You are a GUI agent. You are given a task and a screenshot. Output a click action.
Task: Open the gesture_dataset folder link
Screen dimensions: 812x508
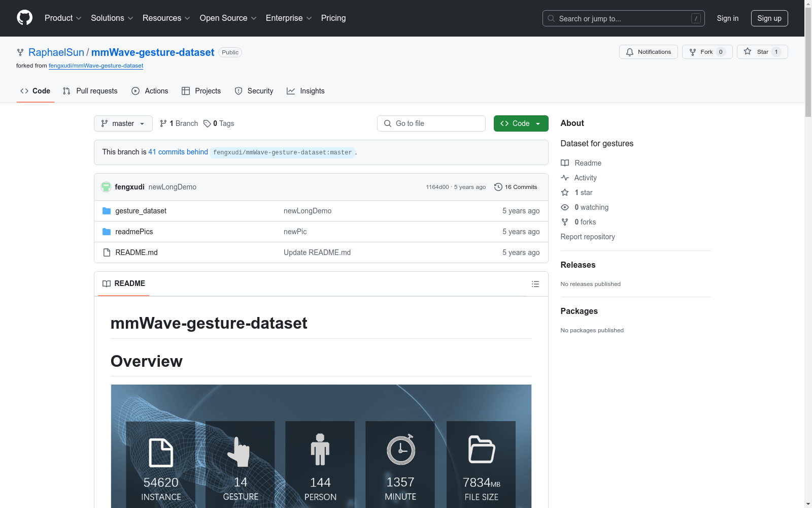[141, 211]
